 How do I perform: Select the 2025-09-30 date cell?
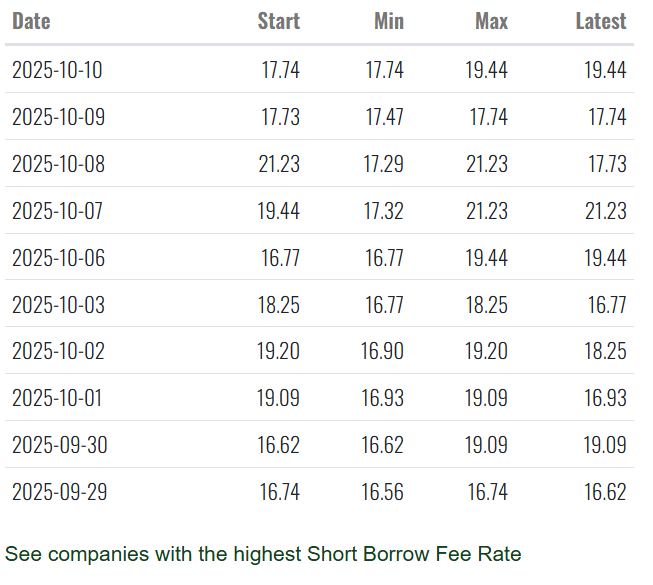pos(59,445)
